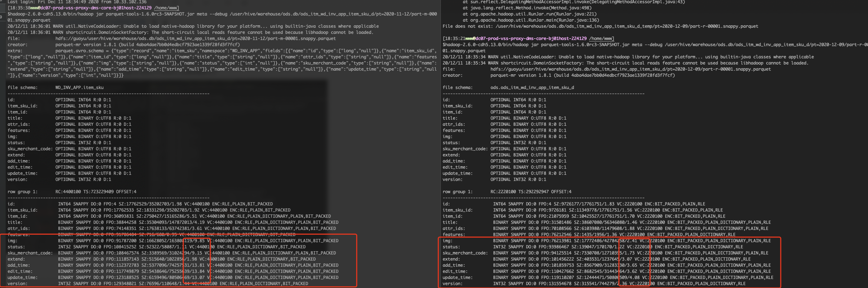Click 'ENC:RLE,PLAIN,BIT_PACKED' on left pane id row
The width and height of the screenshot is (868, 288).
tap(242, 204)
